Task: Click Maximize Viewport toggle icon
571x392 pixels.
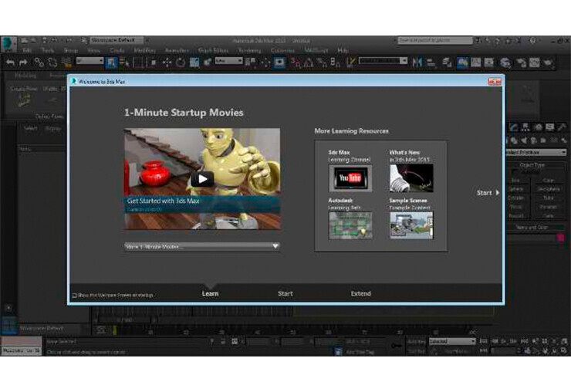Action: pyautogui.click(x=563, y=350)
